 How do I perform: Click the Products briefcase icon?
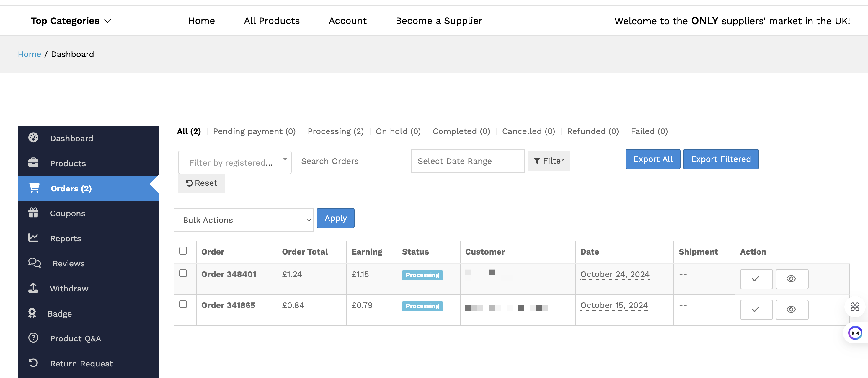point(33,163)
